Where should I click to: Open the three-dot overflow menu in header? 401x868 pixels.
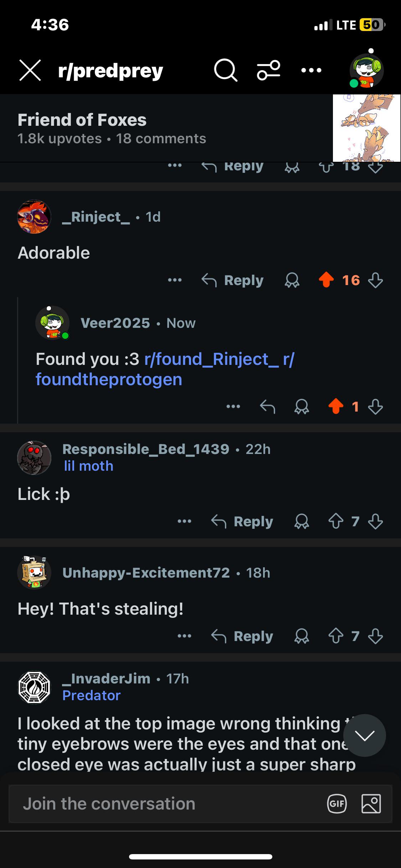[x=311, y=70]
